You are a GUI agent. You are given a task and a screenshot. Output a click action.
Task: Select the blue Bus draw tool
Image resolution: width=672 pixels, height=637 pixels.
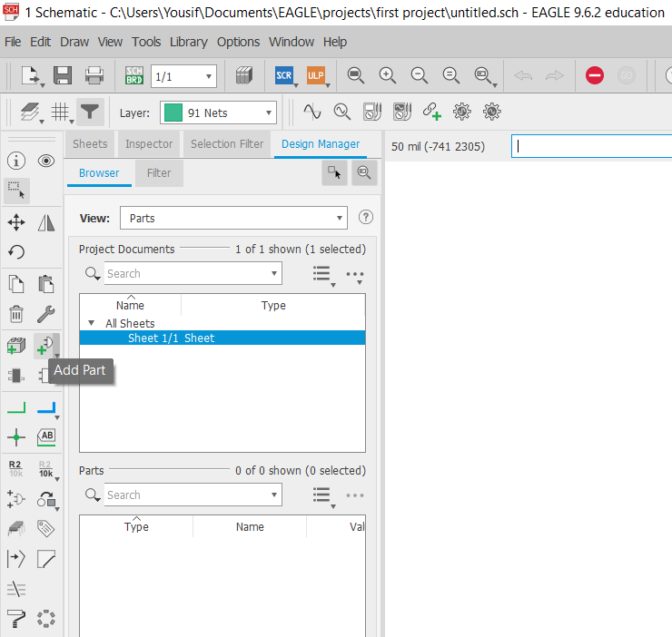coord(46,407)
